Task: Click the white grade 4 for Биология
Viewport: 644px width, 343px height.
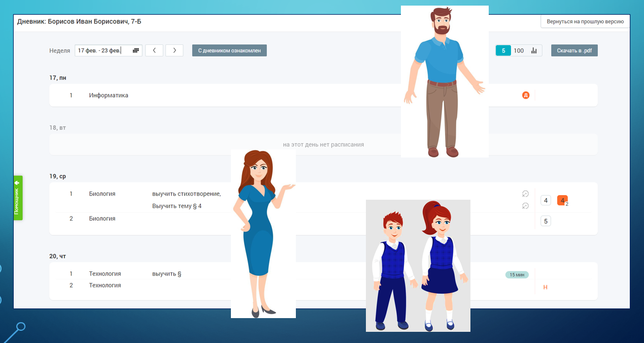Action: tap(546, 201)
